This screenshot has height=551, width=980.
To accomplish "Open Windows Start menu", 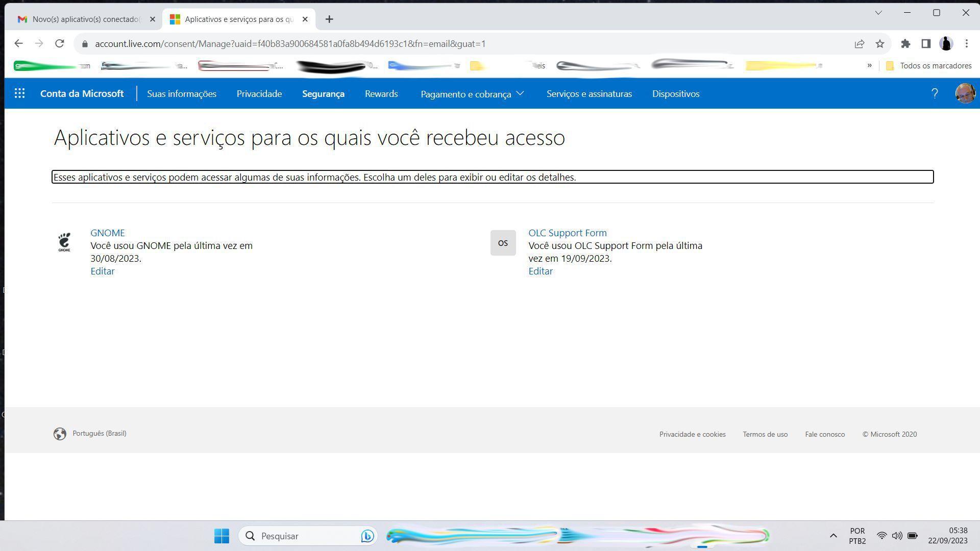I will point(222,536).
